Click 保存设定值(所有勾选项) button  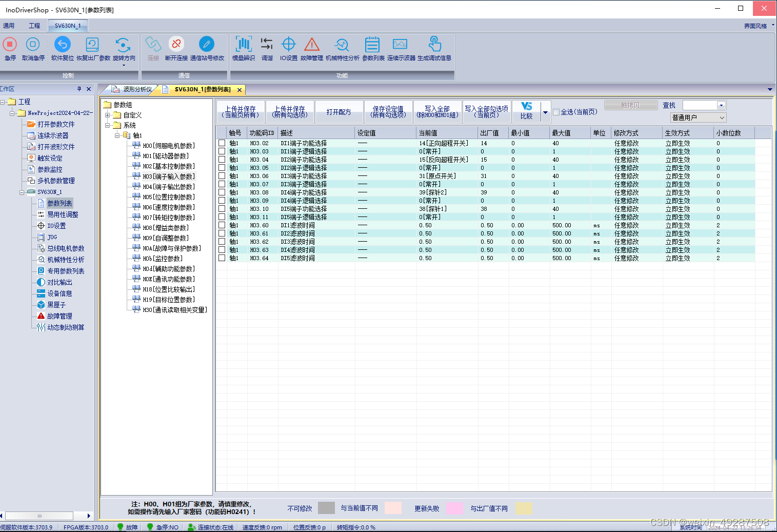tap(388, 112)
